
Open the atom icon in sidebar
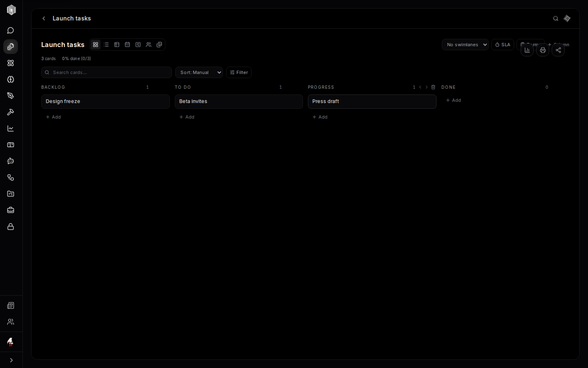click(x=11, y=63)
